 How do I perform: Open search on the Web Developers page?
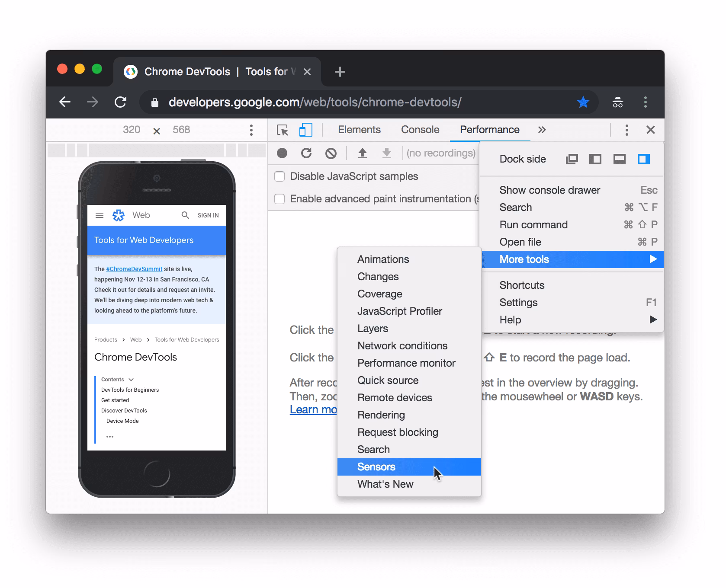(185, 215)
